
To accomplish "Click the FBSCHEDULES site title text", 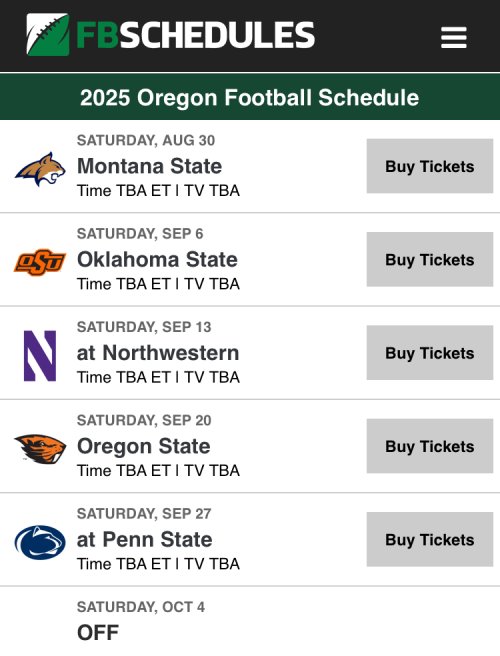I will point(195,35).
